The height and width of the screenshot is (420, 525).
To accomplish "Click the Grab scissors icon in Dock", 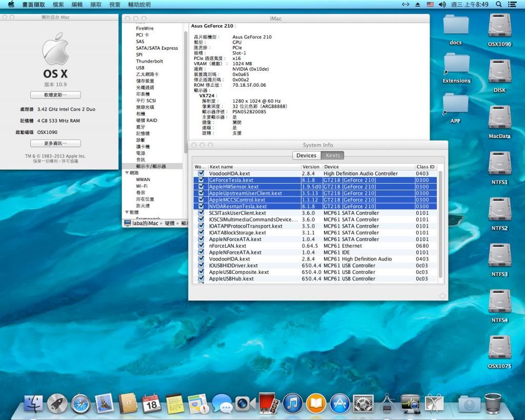I will (434, 403).
